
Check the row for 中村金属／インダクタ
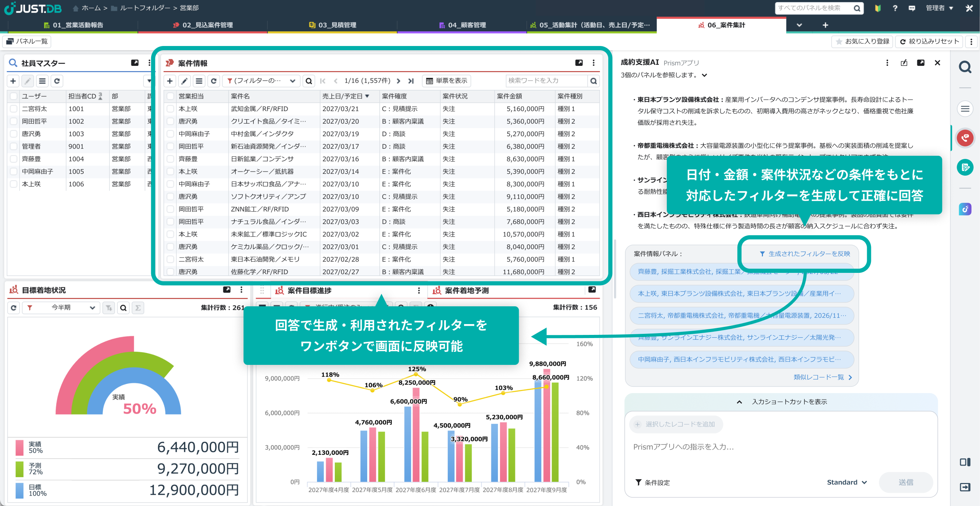tap(170, 134)
